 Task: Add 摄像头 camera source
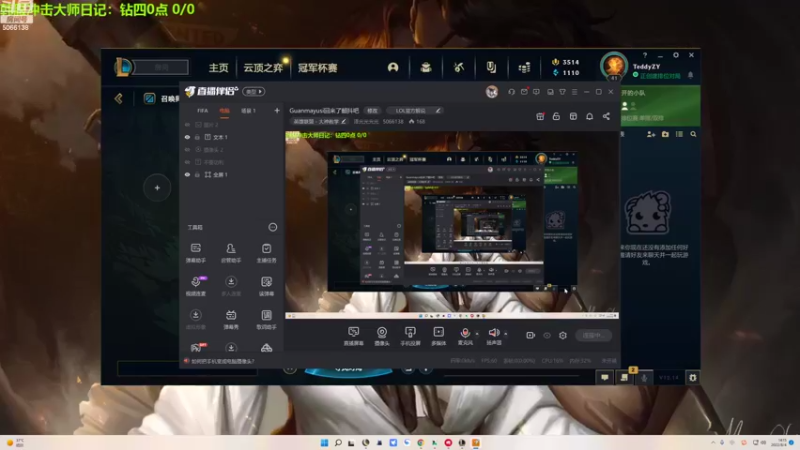(x=382, y=336)
